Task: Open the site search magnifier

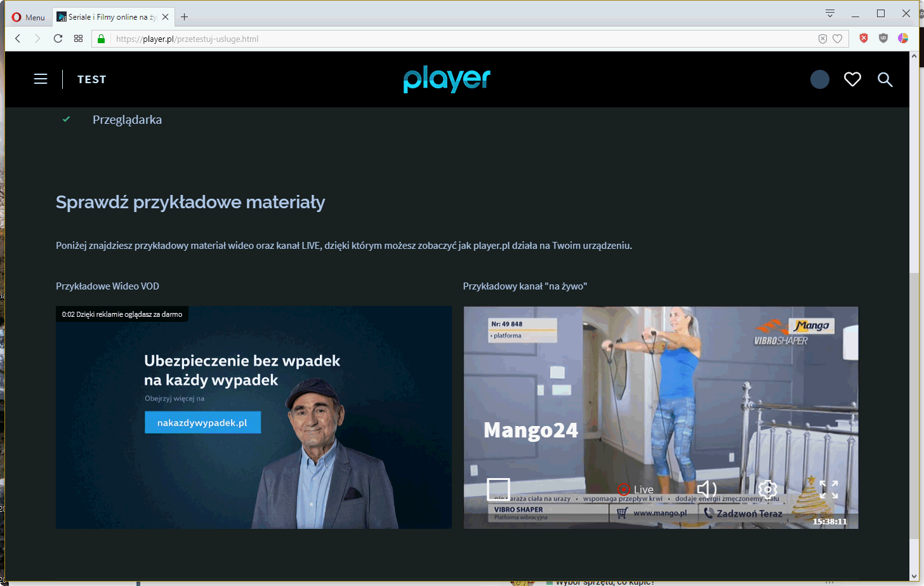Action: click(x=885, y=79)
